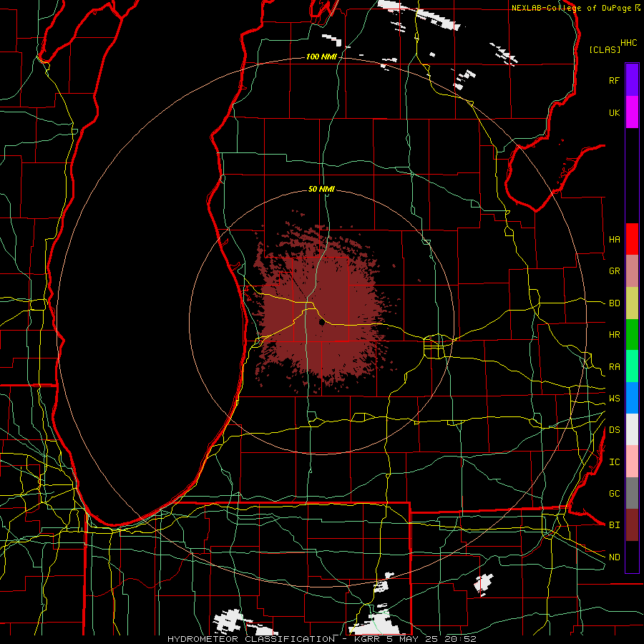Select the BD yellow legend block
The width and height of the screenshot is (644, 644).
(632, 303)
